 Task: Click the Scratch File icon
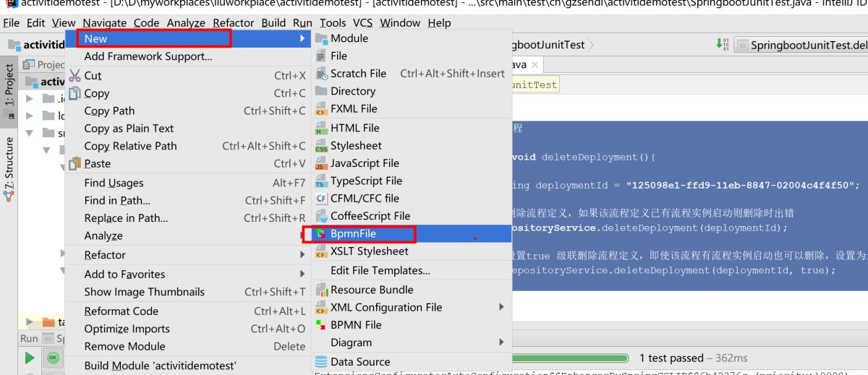pyautogui.click(x=321, y=74)
